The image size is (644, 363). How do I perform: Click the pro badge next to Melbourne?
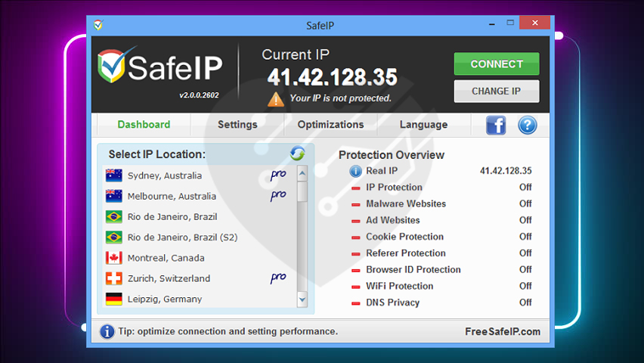pos(278,195)
